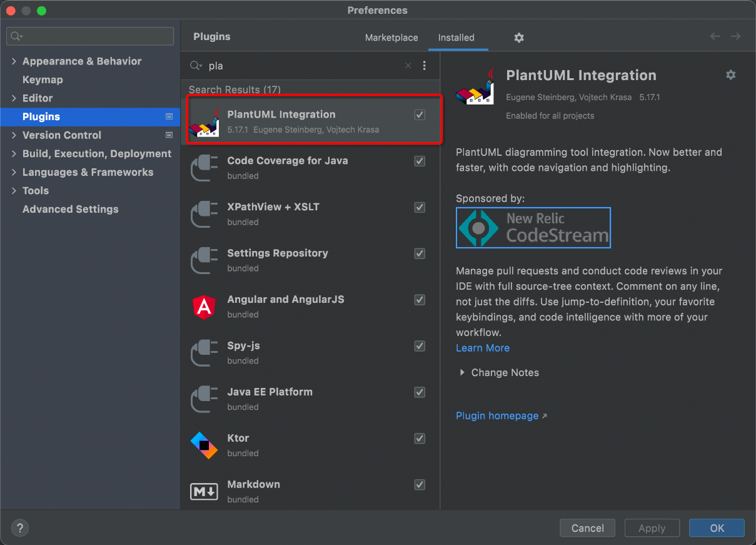Image resolution: width=756 pixels, height=545 pixels.
Task: Expand Build, Execution, Deployment section
Action: [x=14, y=154]
